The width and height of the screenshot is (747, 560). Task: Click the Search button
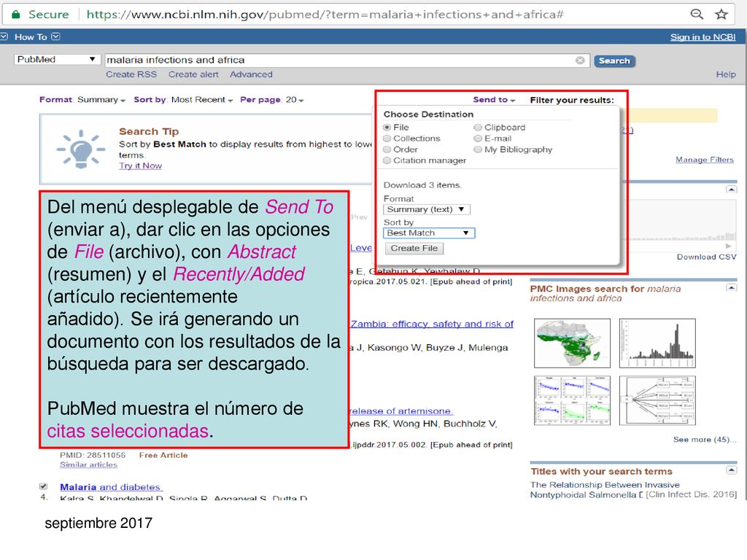point(614,61)
